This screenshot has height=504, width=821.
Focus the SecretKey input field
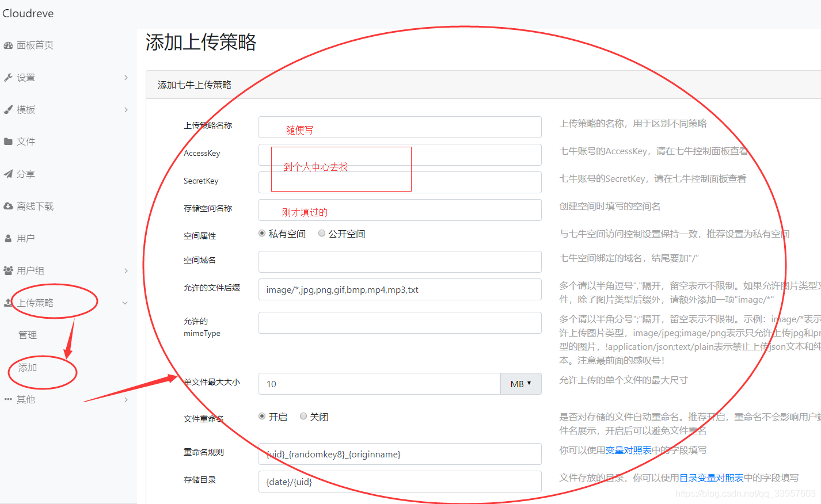click(400, 182)
